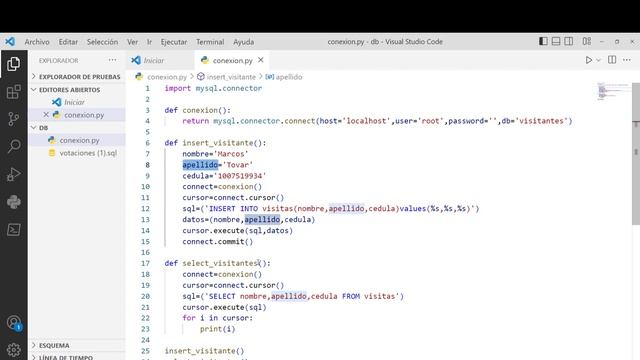Toggle the secondary side bar
640x360 pixels.
click(569, 41)
